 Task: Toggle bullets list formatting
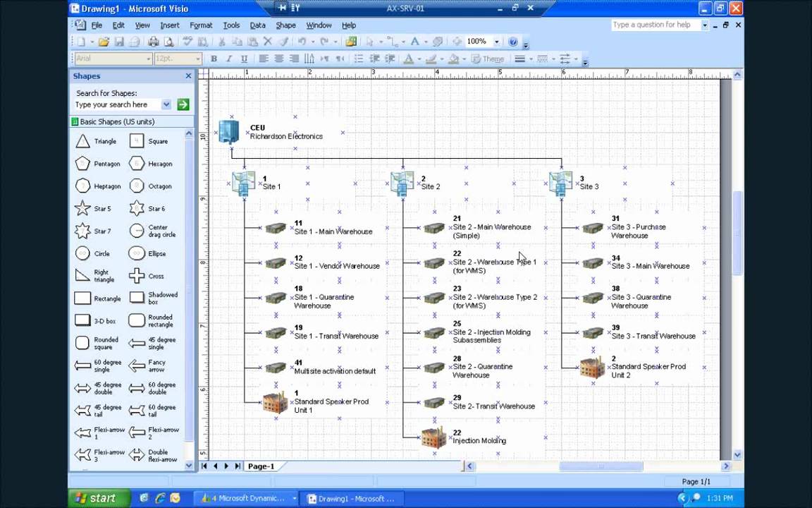[358, 59]
